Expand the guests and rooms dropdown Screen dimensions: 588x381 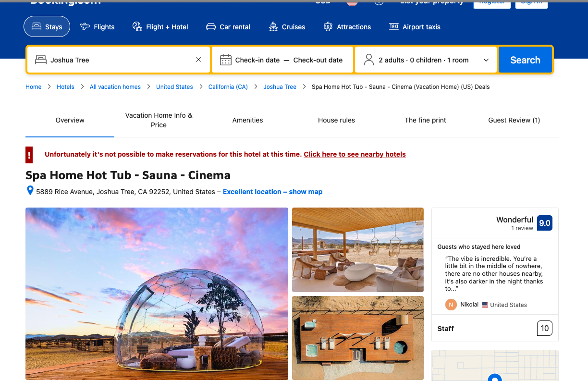coord(486,60)
